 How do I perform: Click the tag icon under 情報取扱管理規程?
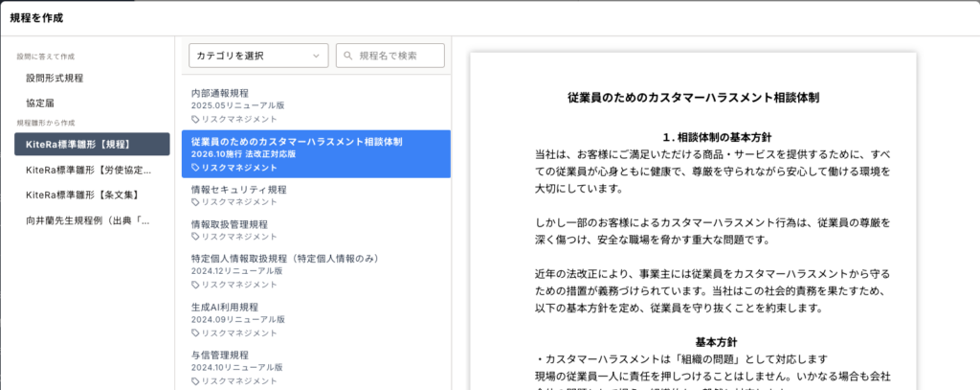click(x=196, y=237)
